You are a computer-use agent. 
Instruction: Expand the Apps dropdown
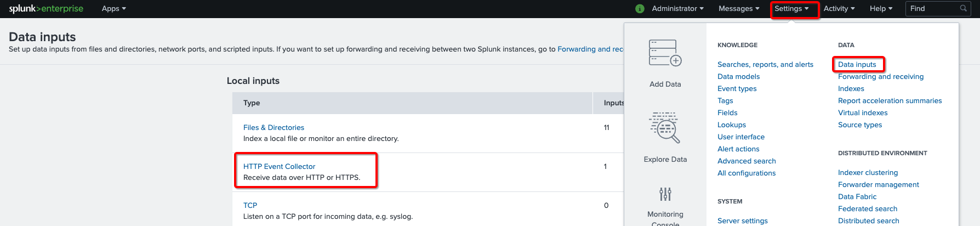113,9
